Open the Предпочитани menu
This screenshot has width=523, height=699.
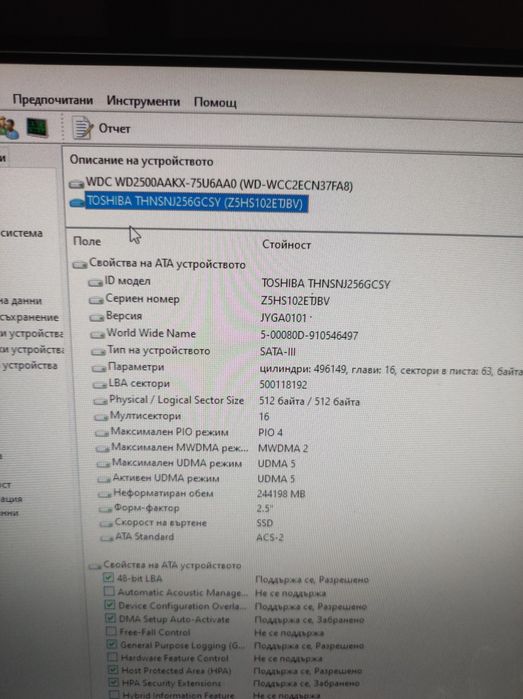[x=53, y=99]
